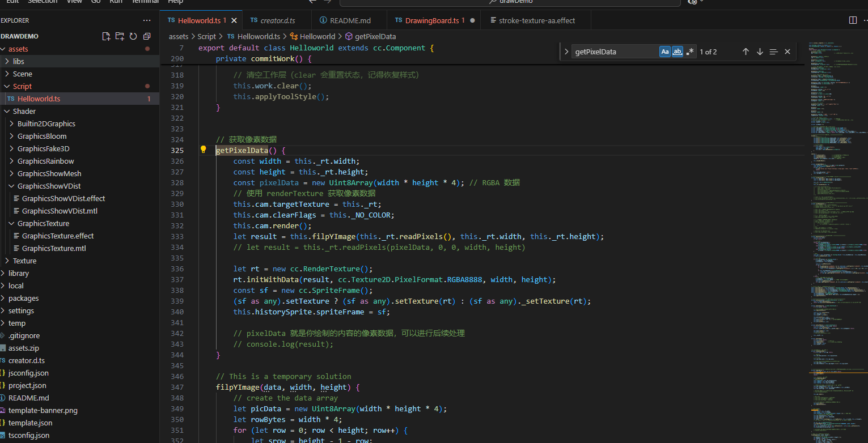Screen dimensions: 868x443
Task: Create a new file in DRAWDEMO explorer
Action: (106, 36)
